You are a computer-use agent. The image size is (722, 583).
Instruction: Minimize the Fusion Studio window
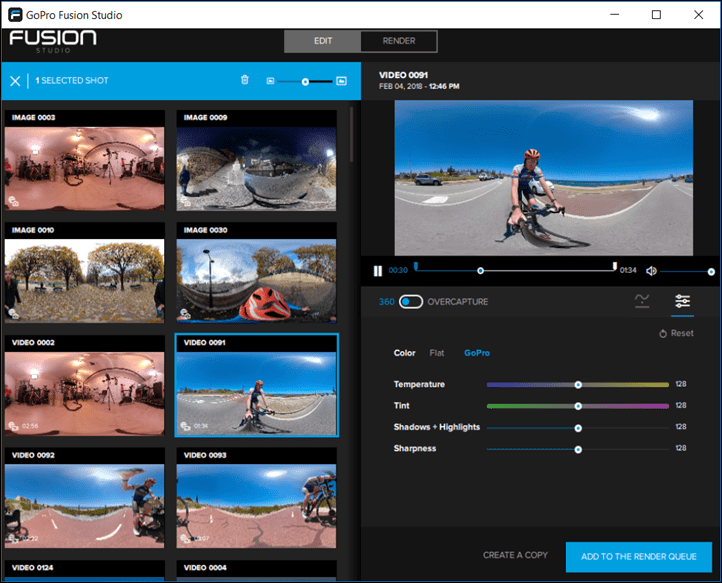pyautogui.click(x=614, y=15)
